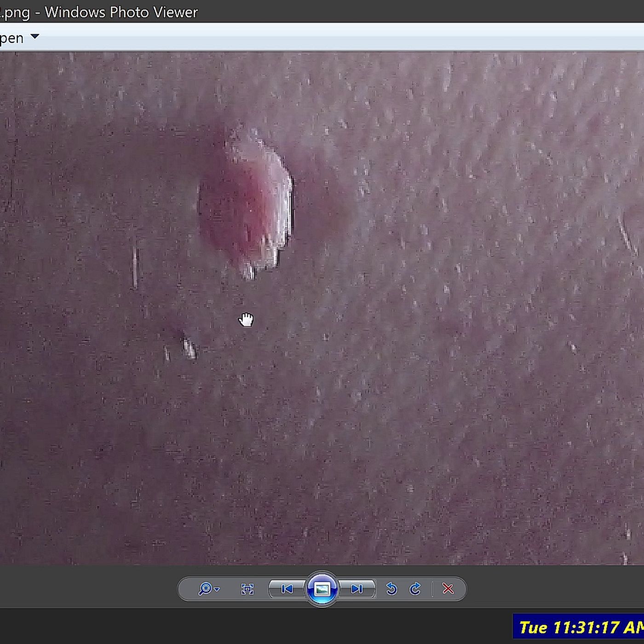This screenshot has height=644, width=644.
Task: Rotate the image clockwise
Action: tap(415, 589)
